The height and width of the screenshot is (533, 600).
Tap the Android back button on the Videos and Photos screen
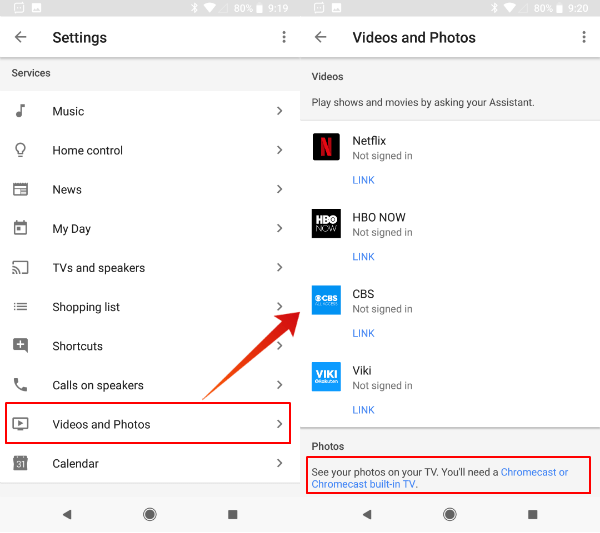point(367,514)
